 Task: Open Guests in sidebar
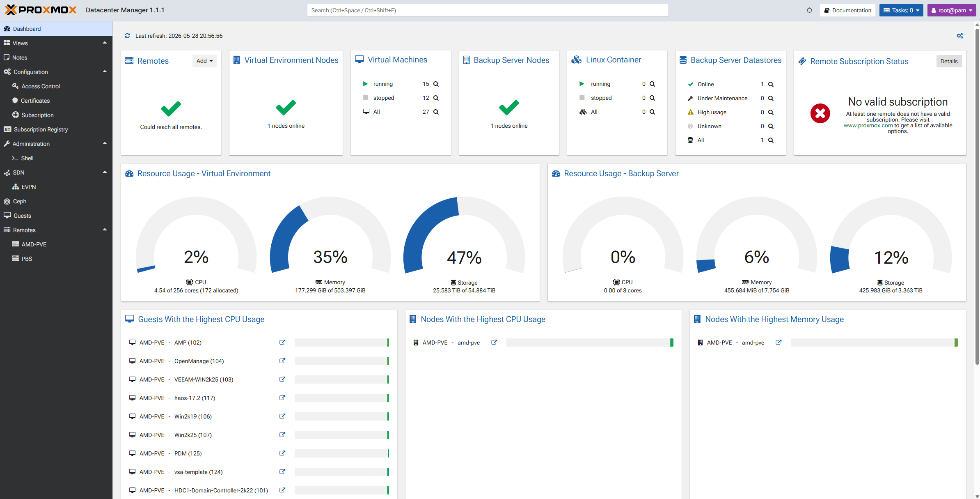pos(56,216)
